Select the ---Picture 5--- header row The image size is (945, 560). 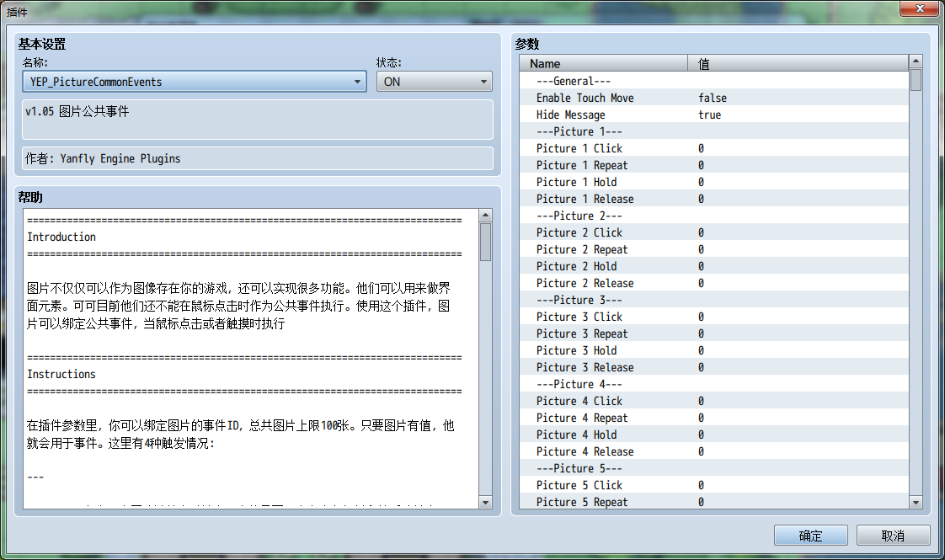coord(714,469)
